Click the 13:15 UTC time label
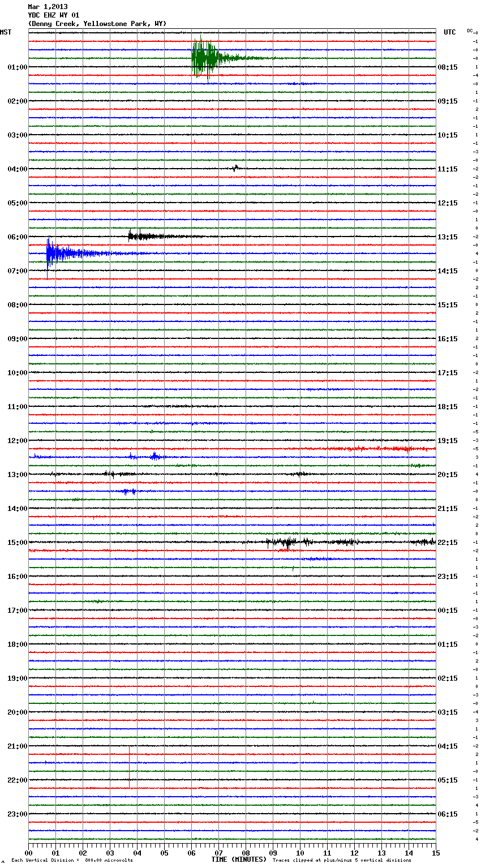 448,237
